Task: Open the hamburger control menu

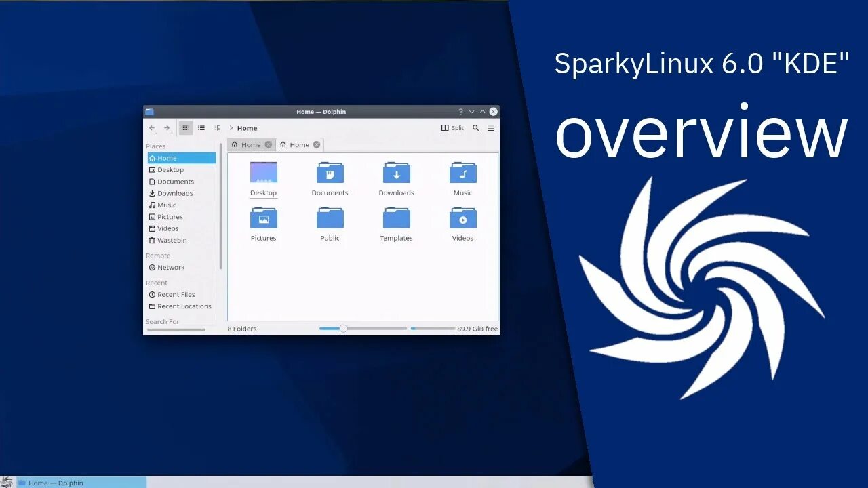Action: pos(491,128)
